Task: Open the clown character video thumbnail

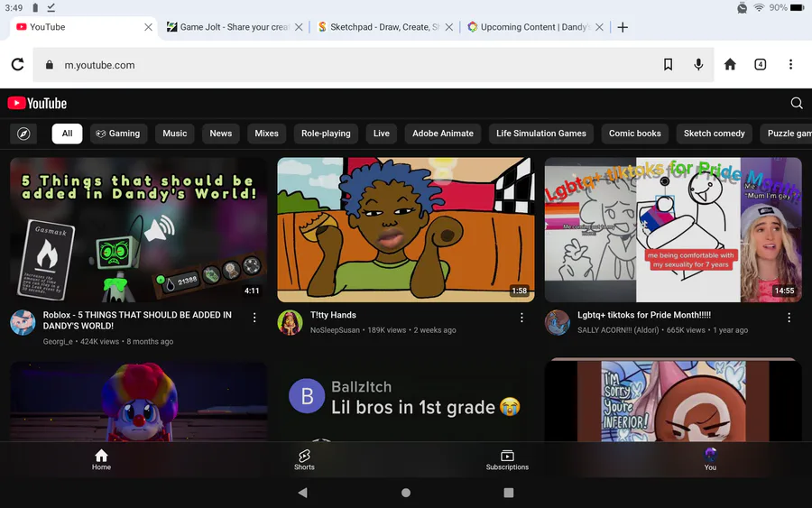Action: pos(139,402)
